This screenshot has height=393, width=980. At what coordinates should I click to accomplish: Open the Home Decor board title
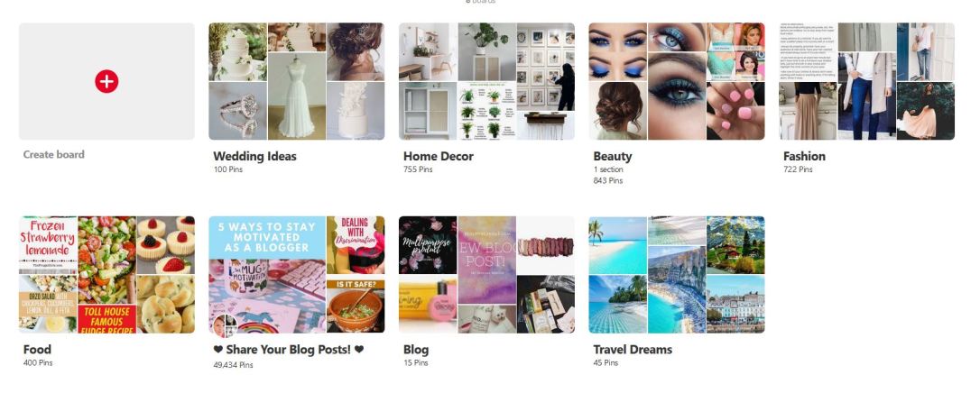pos(439,157)
